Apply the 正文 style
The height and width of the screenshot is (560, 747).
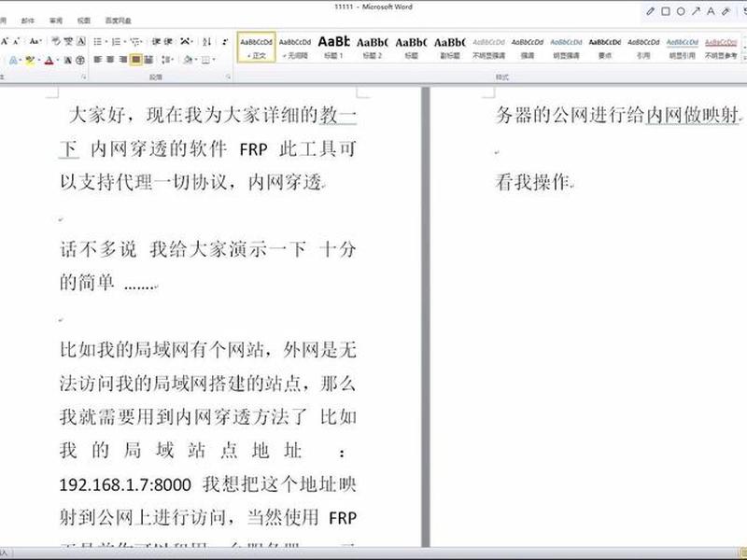256,48
